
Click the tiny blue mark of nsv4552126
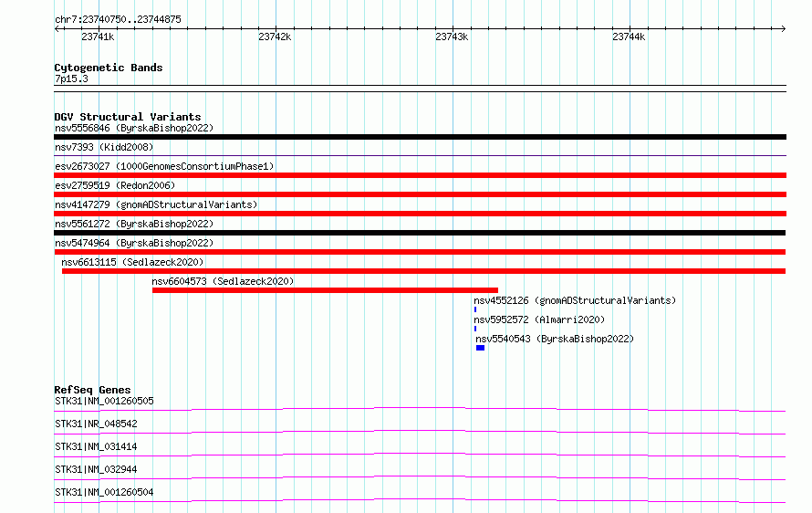point(475,309)
